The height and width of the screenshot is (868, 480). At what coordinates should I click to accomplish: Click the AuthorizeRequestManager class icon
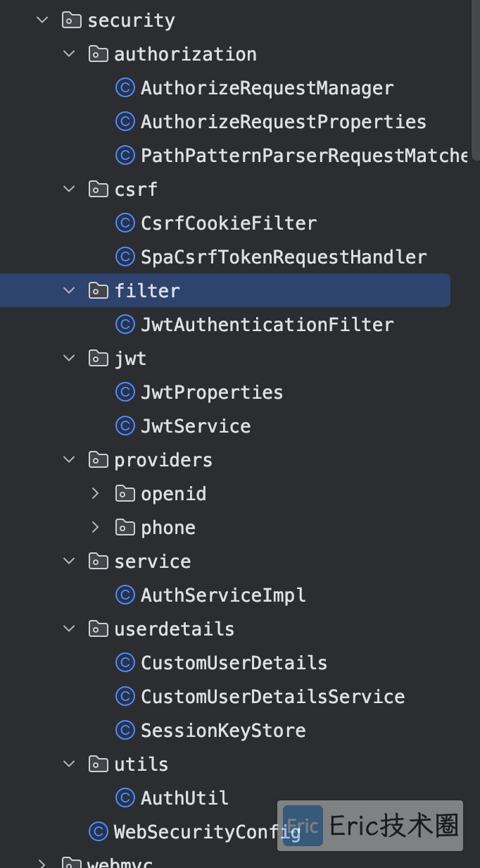[125, 88]
